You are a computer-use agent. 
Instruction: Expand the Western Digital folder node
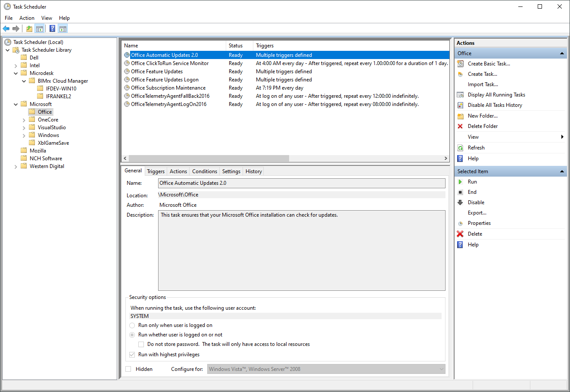[x=16, y=166]
